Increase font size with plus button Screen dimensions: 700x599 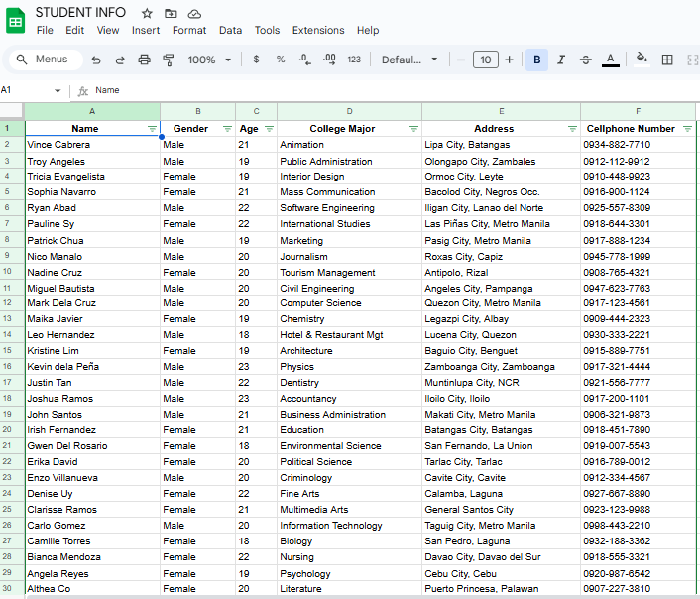(x=509, y=60)
